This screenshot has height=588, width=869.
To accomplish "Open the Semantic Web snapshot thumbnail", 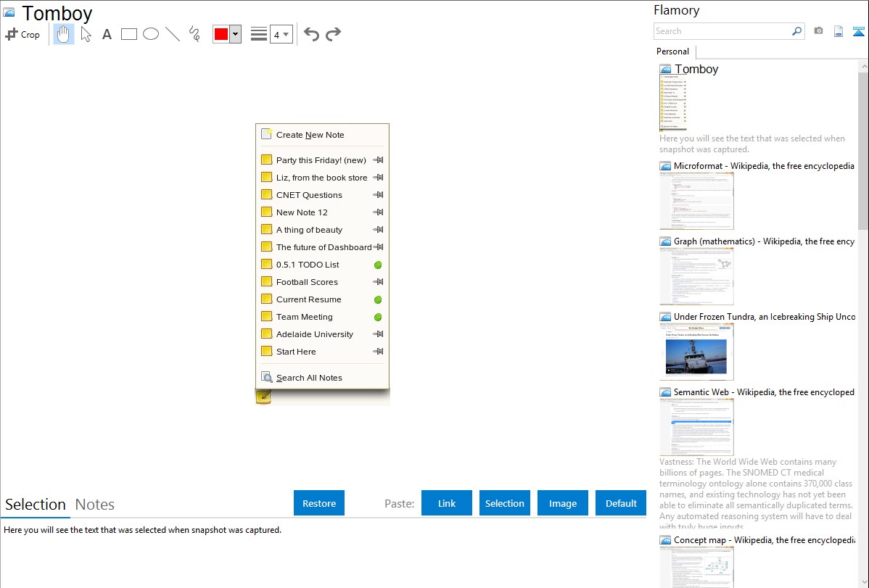I will (x=696, y=427).
